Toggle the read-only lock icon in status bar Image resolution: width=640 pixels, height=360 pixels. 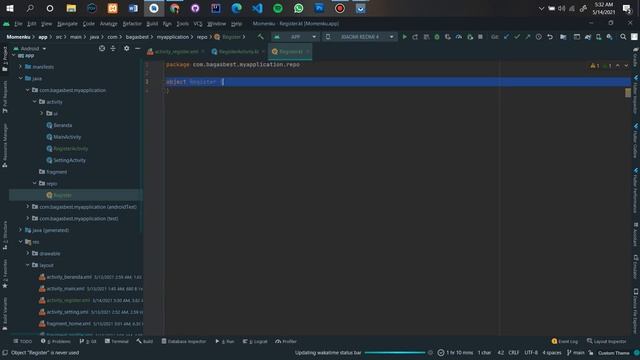(591, 353)
